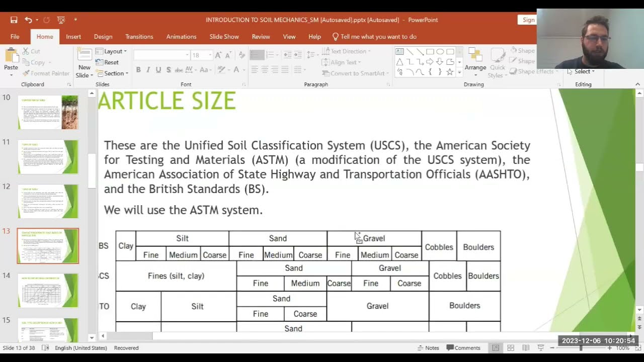
Task: Open the Customize Quick Access Toolbar arrow
Action: pyautogui.click(x=75, y=20)
